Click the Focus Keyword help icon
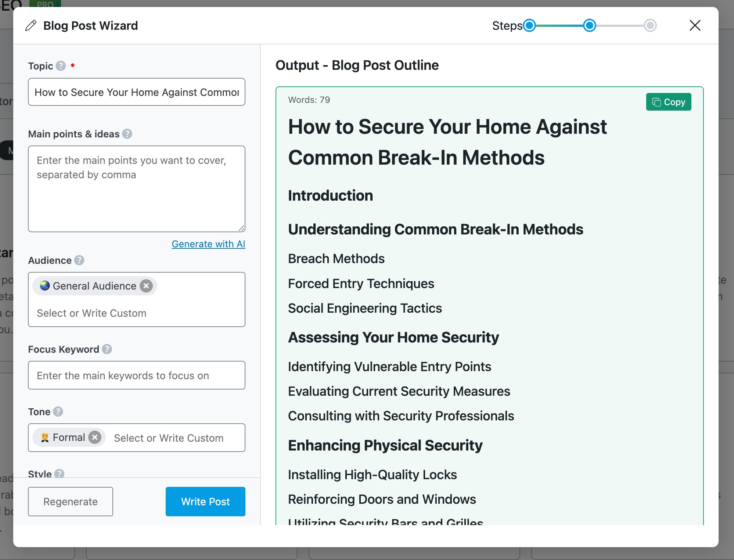Viewport: 734px width, 560px height. click(107, 349)
